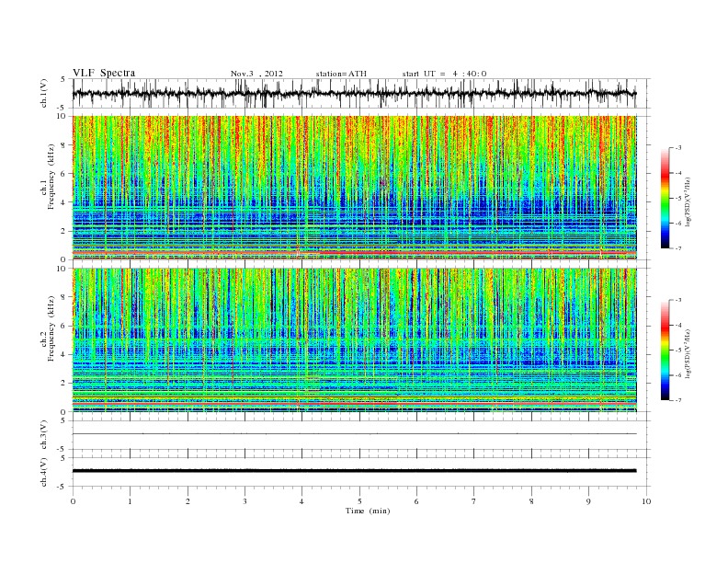Click the ch.1 'Frequency (kHz)' axis label

coord(51,177)
